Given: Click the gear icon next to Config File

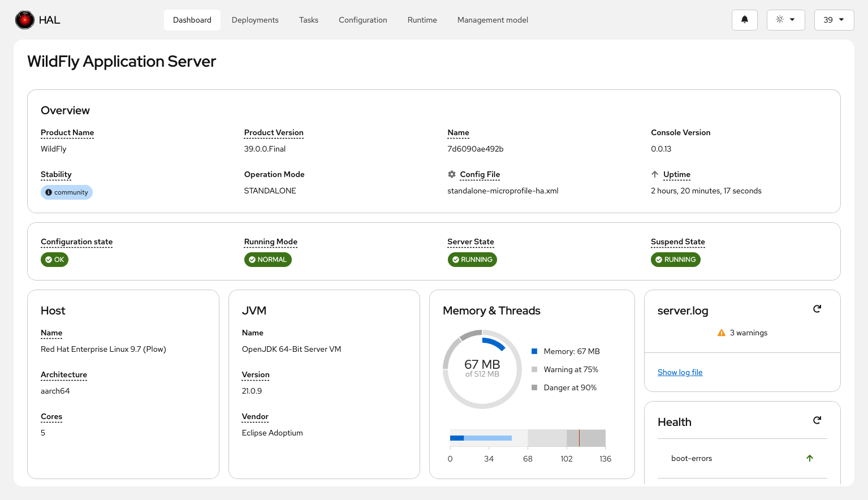Looking at the screenshot, I should tap(452, 174).
